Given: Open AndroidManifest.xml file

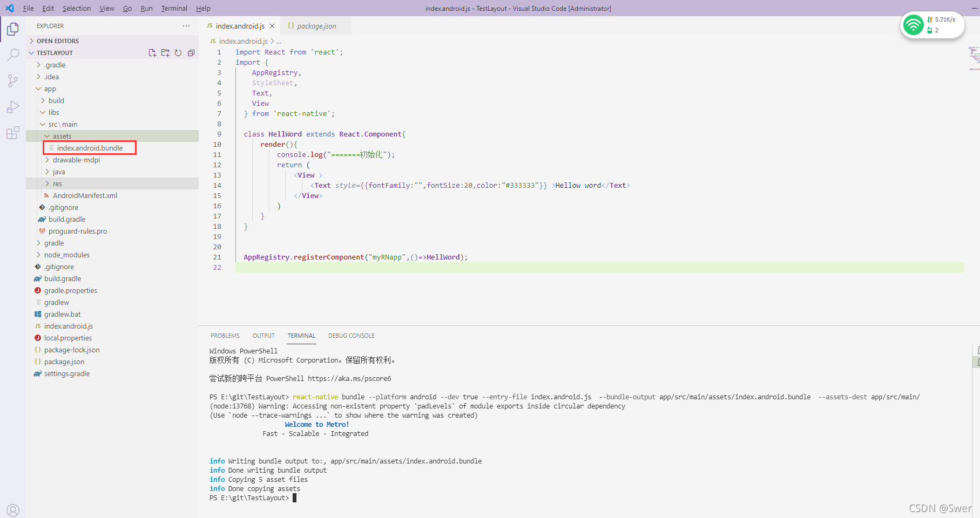Looking at the screenshot, I should [x=112, y=195].
